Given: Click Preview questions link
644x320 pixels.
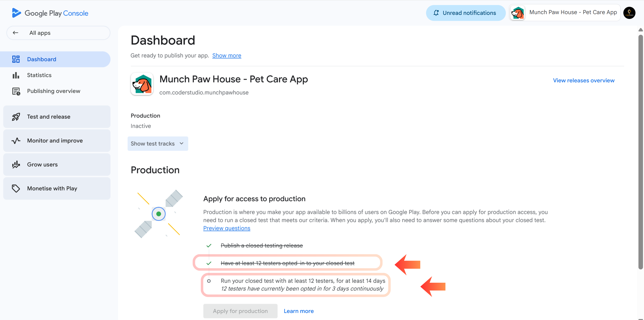Looking at the screenshot, I should [226, 228].
